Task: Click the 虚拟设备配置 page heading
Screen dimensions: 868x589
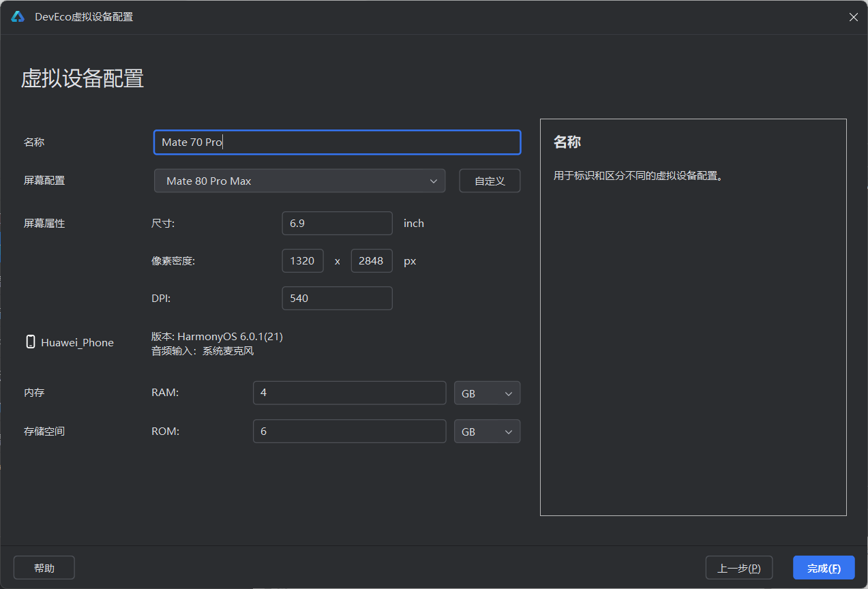Action: (83, 78)
